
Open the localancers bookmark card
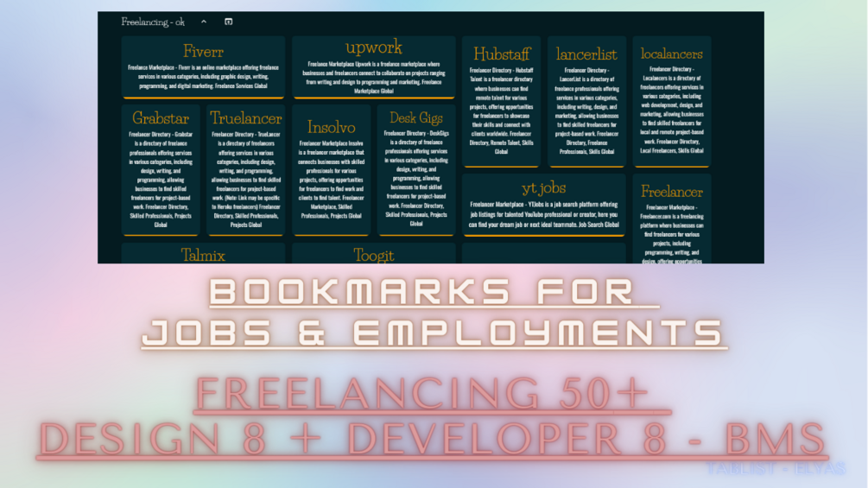(671, 102)
